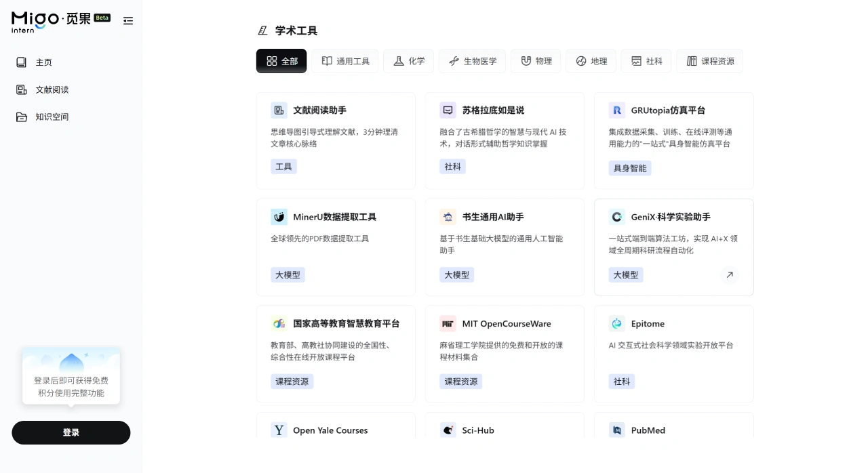Click the Open Yale Courses Y icon
The height and width of the screenshot is (473, 868).
[x=279, y=430]
